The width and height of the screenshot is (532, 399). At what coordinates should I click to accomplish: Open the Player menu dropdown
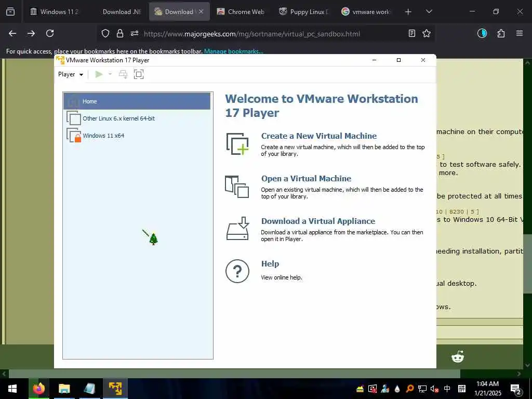click(x=71, y=74)
